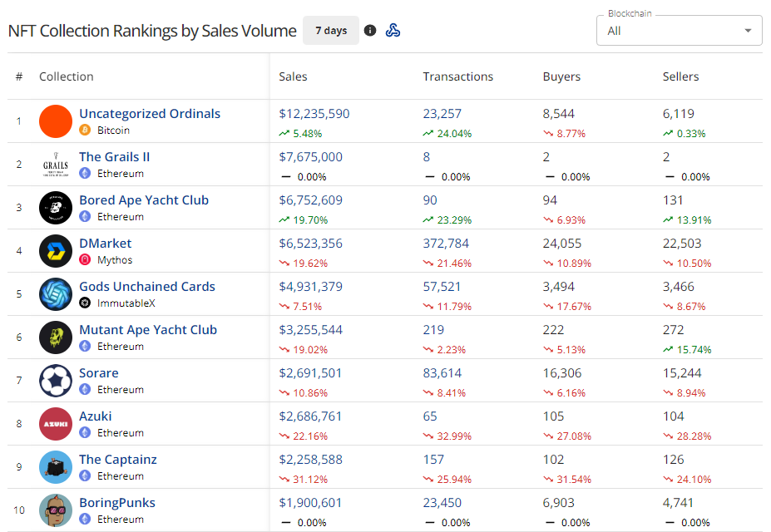This screenshot has width=771, height=532.
Task: Click The Captainz collection logo
Action: 56,467
